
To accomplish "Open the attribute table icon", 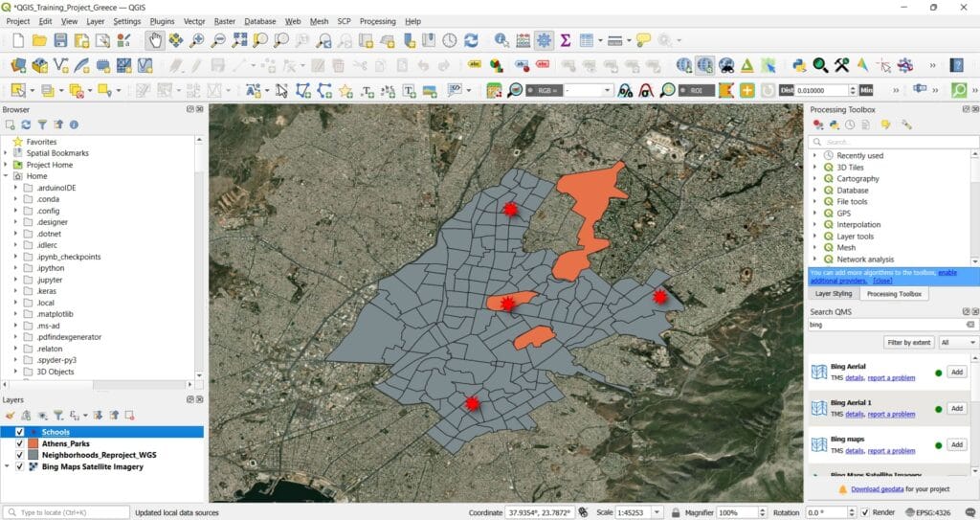I will 587,40.
